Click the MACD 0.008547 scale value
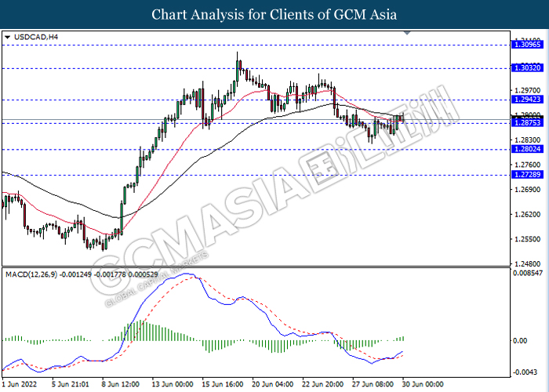The width and height of the screenshot is (549, 392). (528, 273)
